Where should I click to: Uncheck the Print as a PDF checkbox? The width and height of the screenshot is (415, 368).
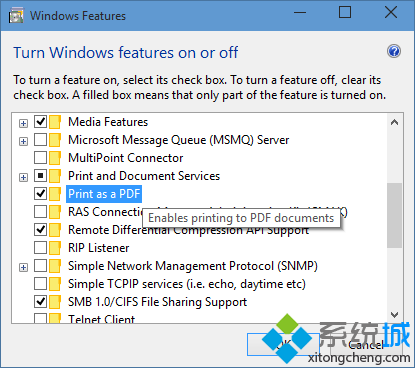(x=40, y=193)
